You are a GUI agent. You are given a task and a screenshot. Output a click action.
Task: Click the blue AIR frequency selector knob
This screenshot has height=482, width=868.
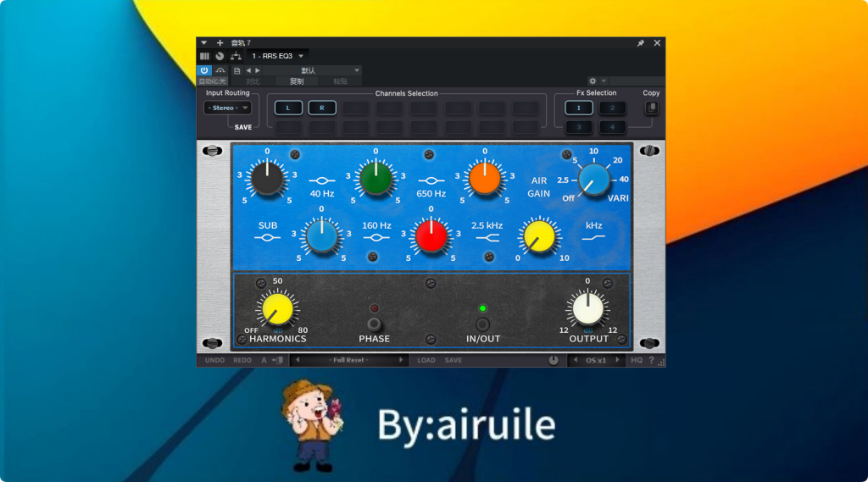[x=594, y=180]
